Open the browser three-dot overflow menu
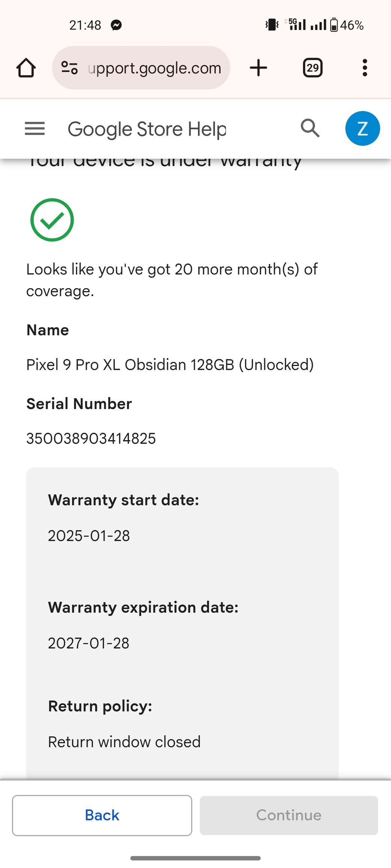This screenshot has height=868, width=391. pyautogui.click(x=365, y=68)
